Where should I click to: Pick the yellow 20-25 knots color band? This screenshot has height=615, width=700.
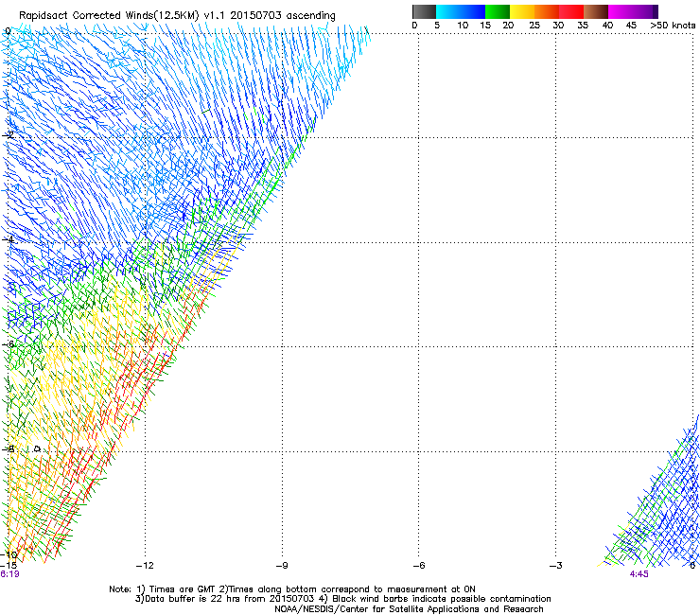[522, 11]
